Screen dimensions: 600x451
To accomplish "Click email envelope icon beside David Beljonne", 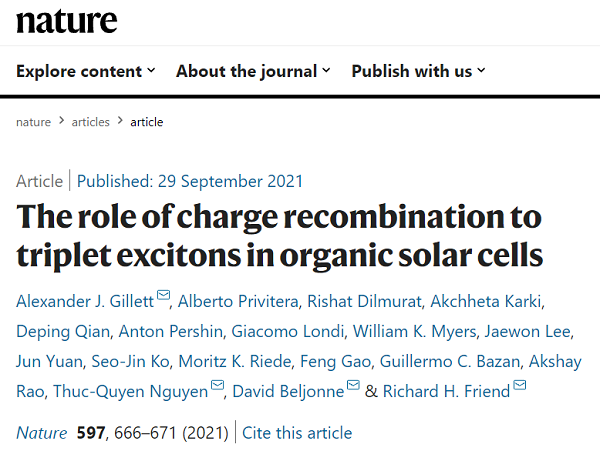I will pos(353,385).
